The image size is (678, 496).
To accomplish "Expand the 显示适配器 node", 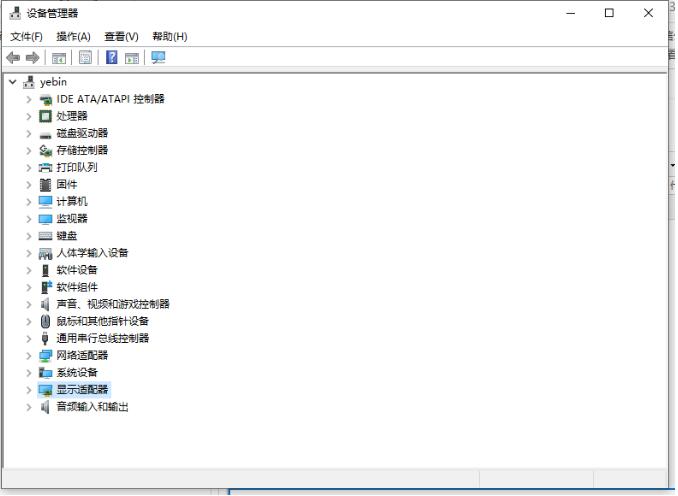I will pos(29,390).
